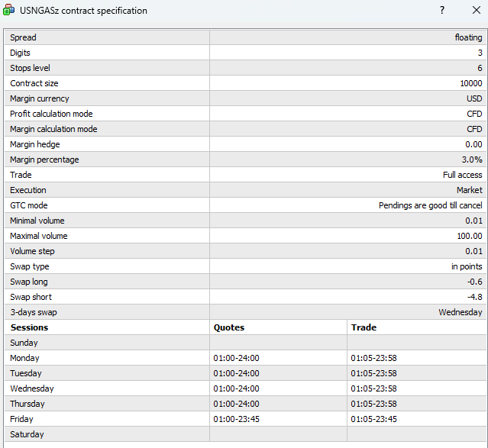
Task: Select the Wednesday session row label
Action: click(32, 388)
